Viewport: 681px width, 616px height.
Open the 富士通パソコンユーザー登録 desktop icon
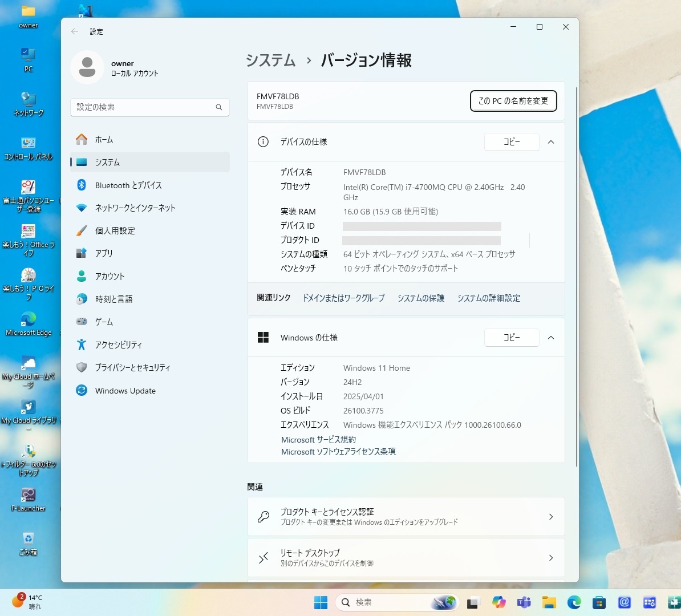pos(28,196)
